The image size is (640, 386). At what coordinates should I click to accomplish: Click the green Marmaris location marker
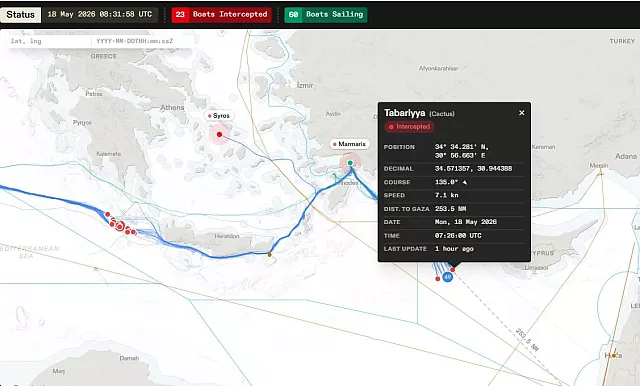[350, 163]
